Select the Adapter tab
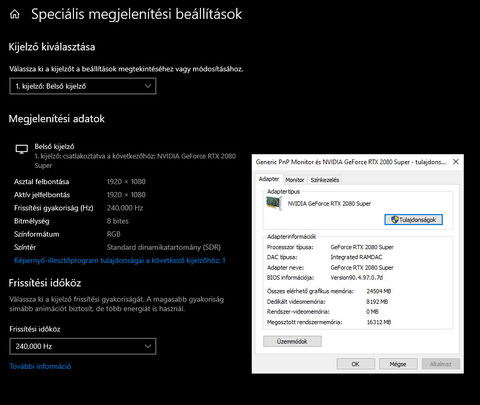This screenshot has height=405, width=480. click(269, 179)
